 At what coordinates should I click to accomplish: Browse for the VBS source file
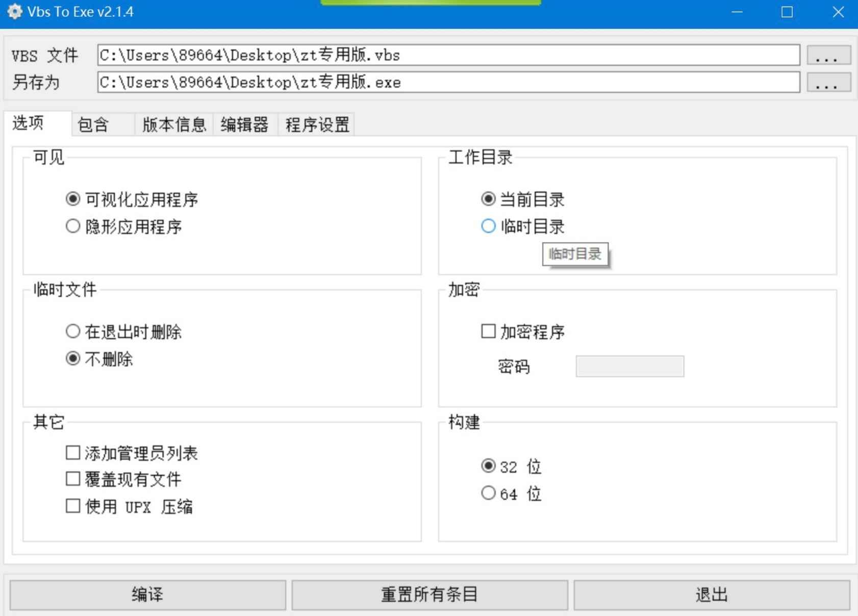click(x=828, y=55)
